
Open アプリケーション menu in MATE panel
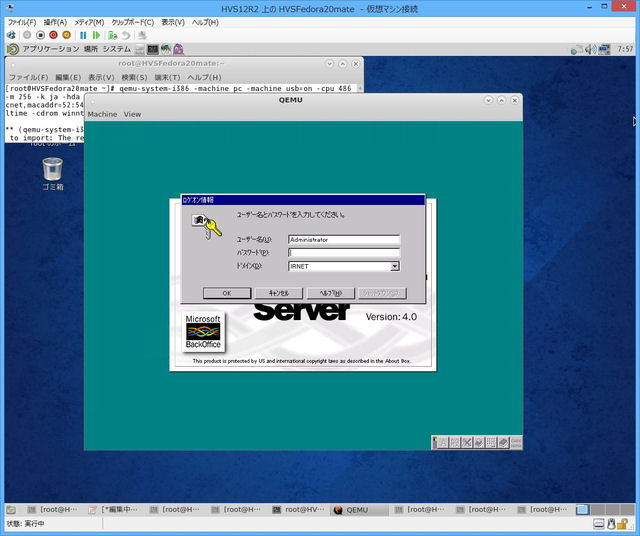coord(51,49)
